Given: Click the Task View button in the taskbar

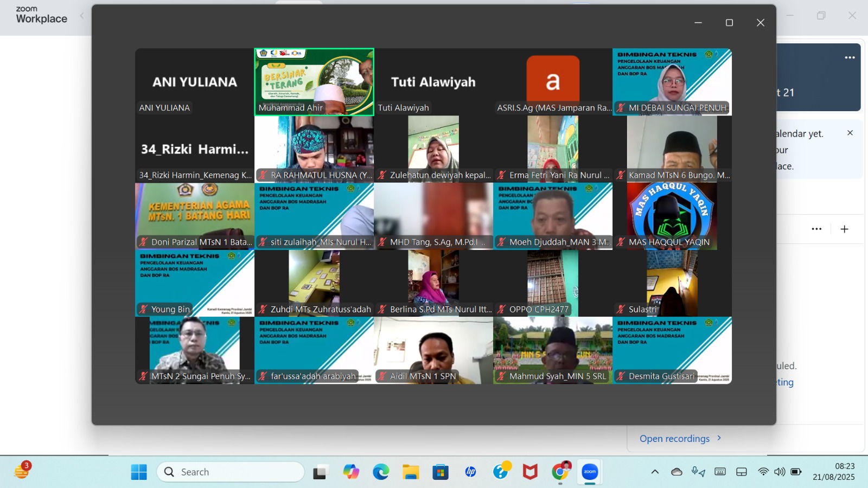Looking at the screenshot, I should pyautogui.click(x=321, y=472).
